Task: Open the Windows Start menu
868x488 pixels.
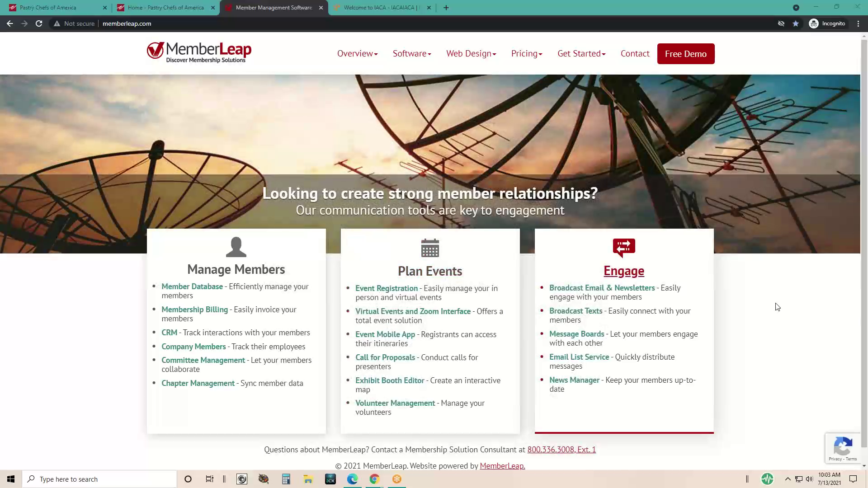Action: pos(11,479)
